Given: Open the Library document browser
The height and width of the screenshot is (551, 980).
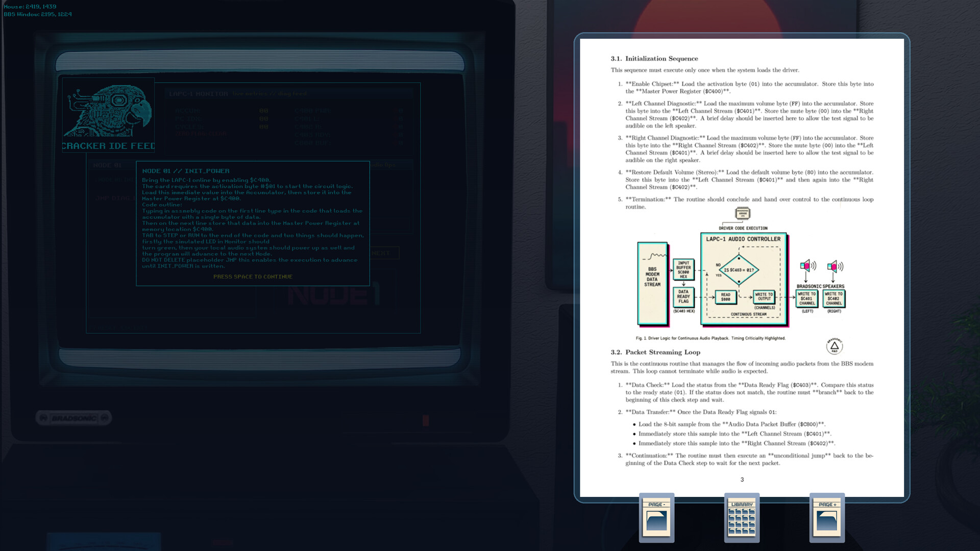Looking at the screenshot, I should point(742,517).
